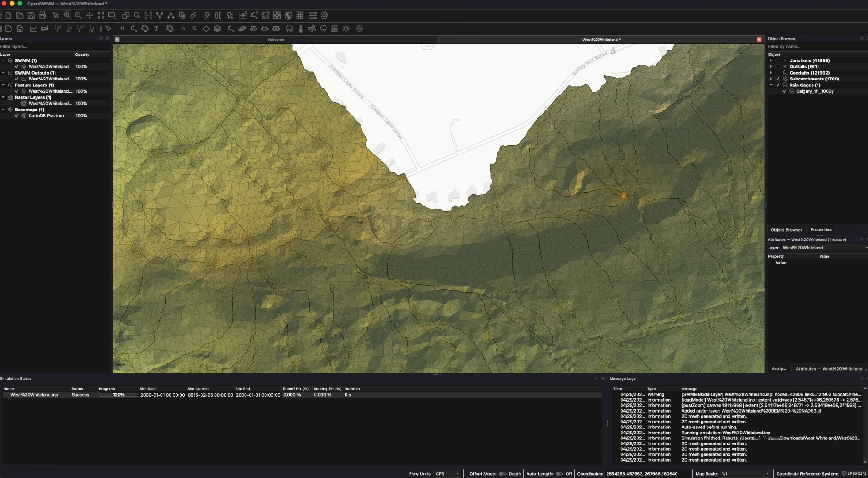Select the Text label tool

pyautogui.click(x=156, y=29)
